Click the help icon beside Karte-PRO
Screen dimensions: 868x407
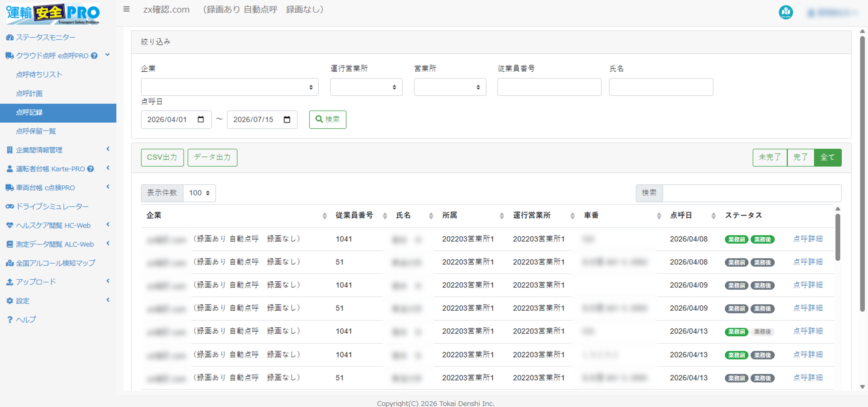(x=91, y=169)
